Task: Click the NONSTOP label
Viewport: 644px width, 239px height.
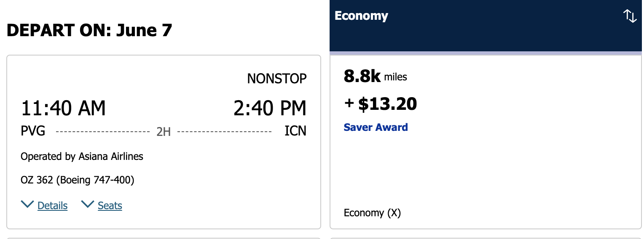Action: (x=276, y=79)
